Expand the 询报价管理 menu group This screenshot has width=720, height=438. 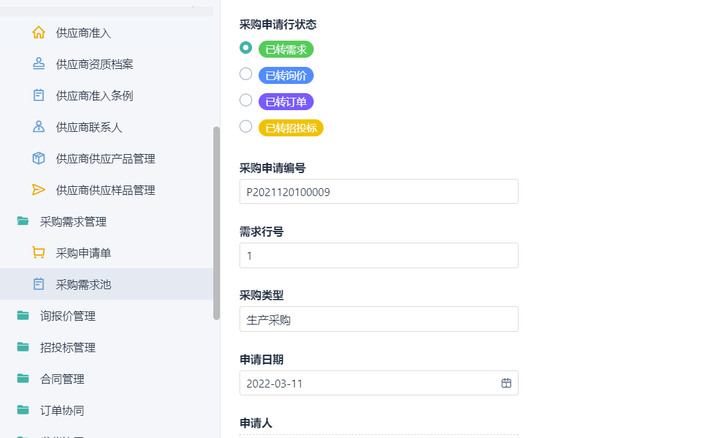67,316
